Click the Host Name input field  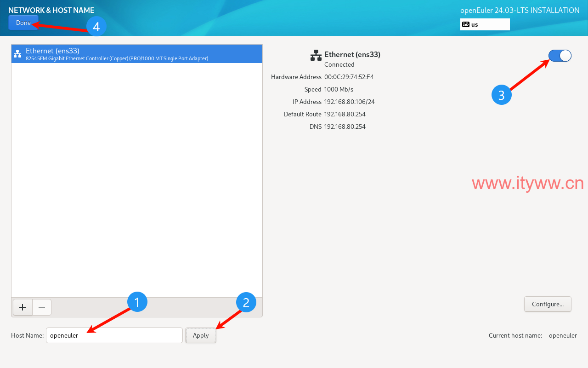(114, 335)
